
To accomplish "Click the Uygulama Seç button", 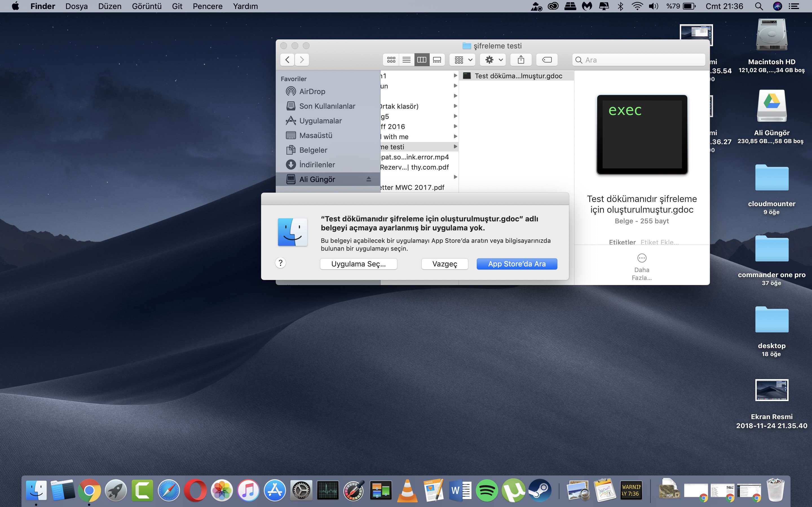I will click(x=358, y=264).
